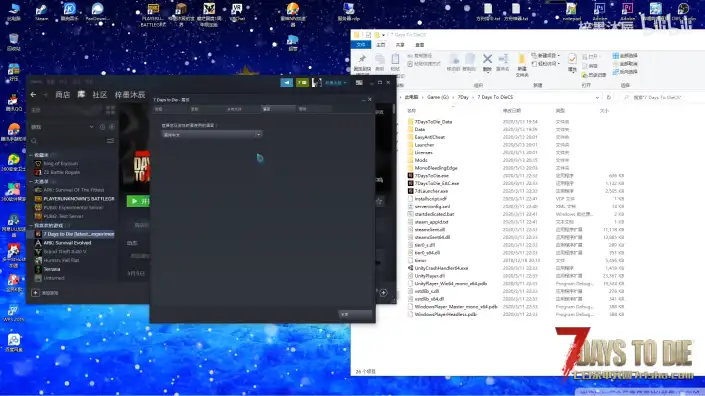
Task: Click the close button at Properties dialog bottom
Action: point(355,314)
